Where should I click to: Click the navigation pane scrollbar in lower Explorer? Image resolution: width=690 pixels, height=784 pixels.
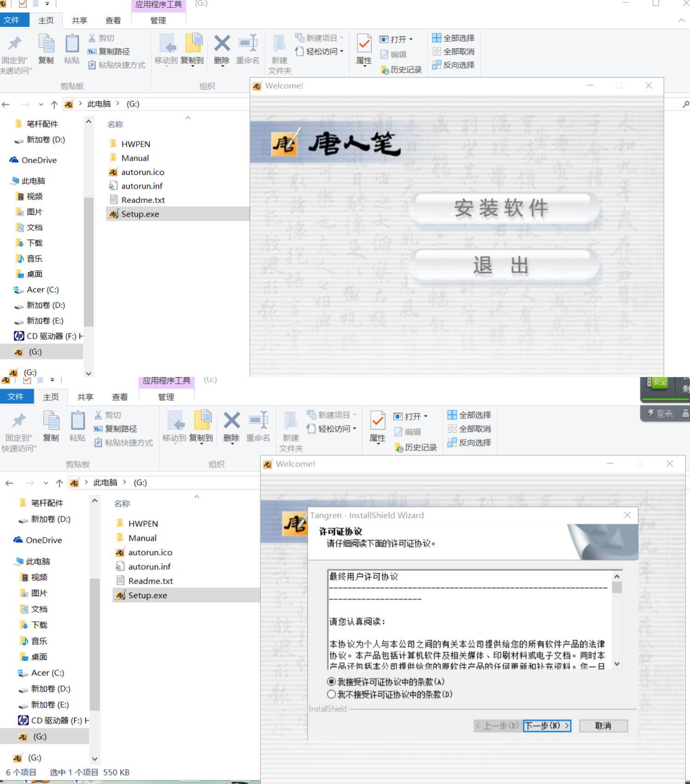(x=94, y=644)
